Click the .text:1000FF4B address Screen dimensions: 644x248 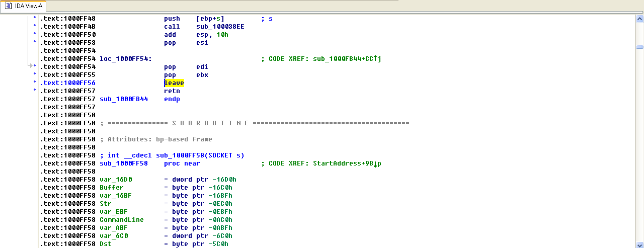(x=67, y=27)
